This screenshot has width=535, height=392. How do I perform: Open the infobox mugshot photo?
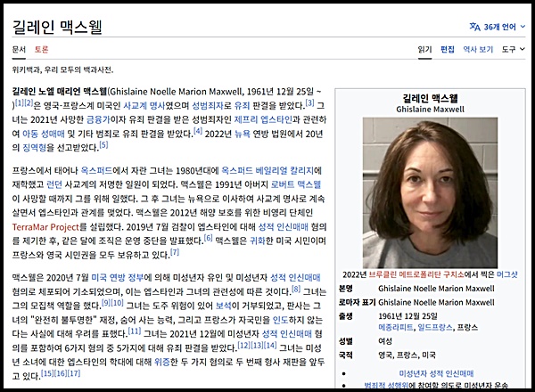430,192
